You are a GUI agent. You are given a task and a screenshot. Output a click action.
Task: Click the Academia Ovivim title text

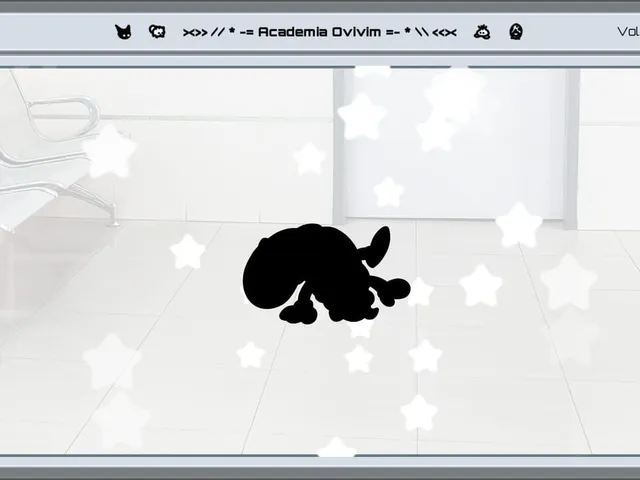pos(320,32)
